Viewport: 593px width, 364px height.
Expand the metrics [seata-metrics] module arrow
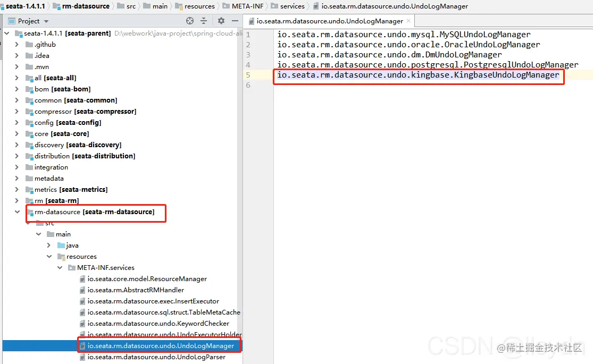[x=16, y=189]
